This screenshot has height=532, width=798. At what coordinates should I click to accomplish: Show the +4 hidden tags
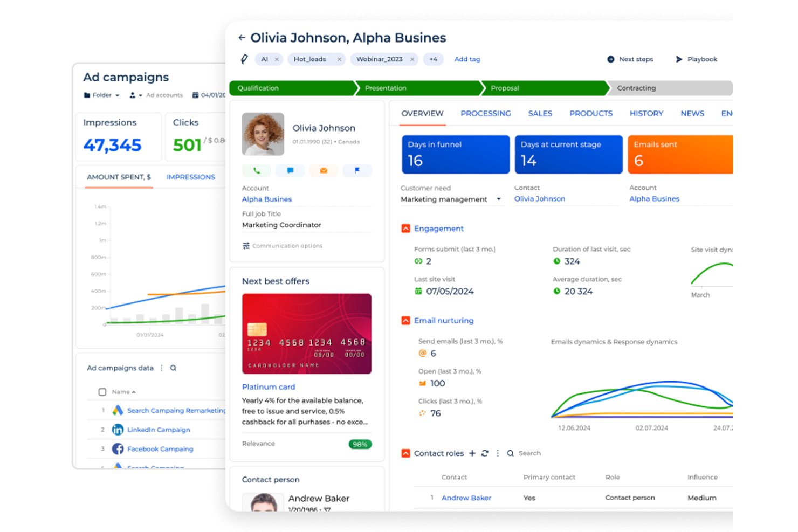click(433, 59)
